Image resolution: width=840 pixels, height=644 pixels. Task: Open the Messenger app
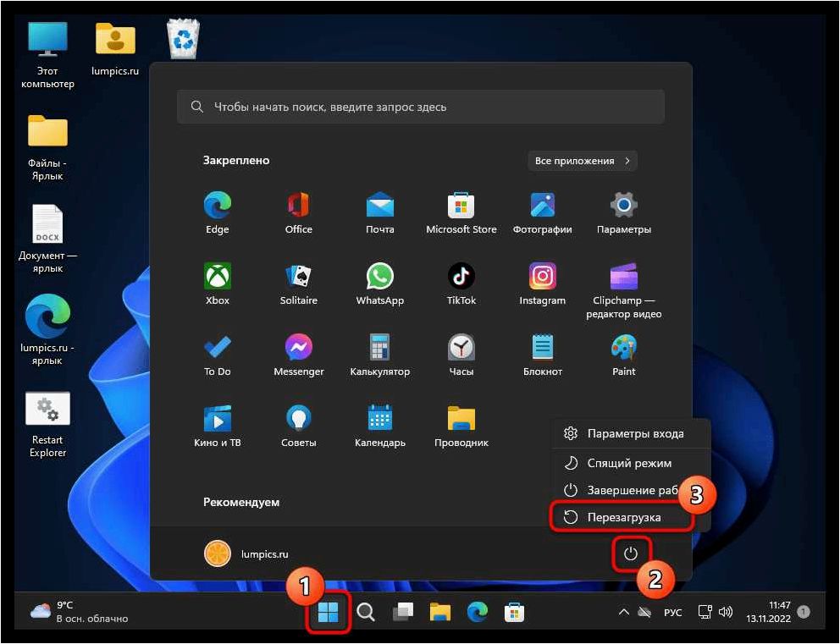pos(298,355)
